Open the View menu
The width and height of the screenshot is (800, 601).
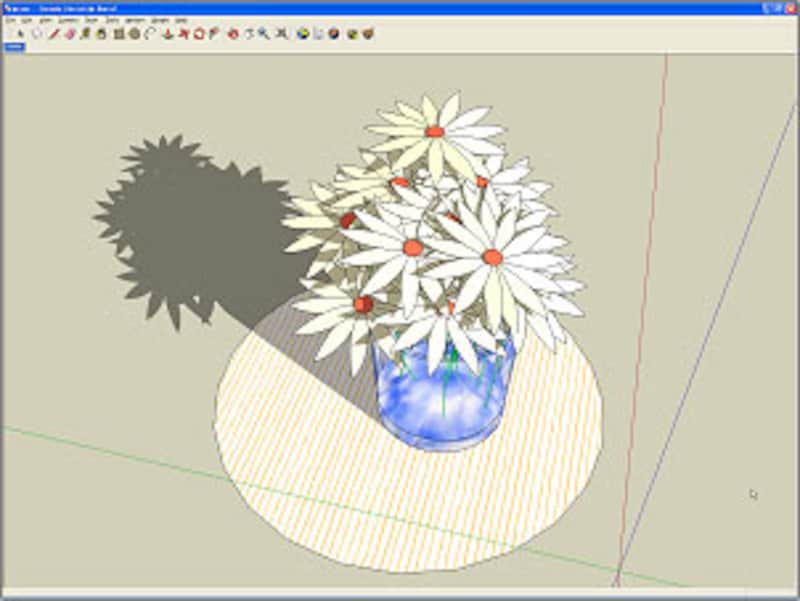click(46, 20)
